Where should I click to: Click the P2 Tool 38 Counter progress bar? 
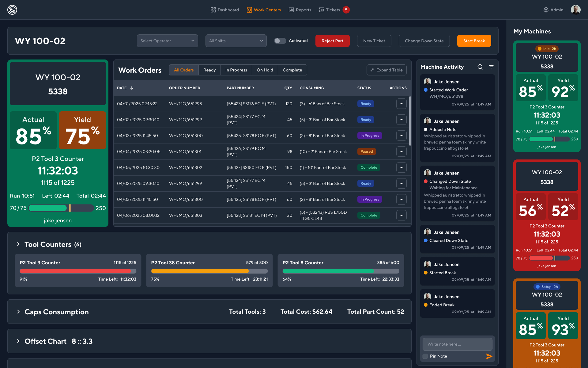click(x=209, y=271)
